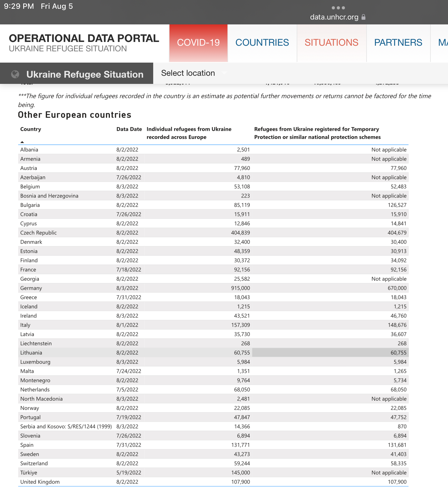The width and height of the screenshot is (448, 488).
Task: Click the globe icon beside Ukraine Refugee Situation
Action: (15, 74)
